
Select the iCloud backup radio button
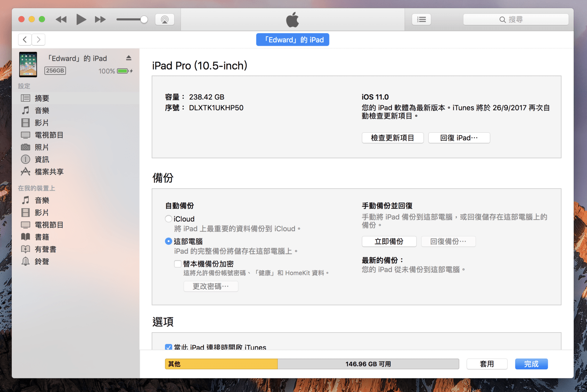(x=168, y=219)
